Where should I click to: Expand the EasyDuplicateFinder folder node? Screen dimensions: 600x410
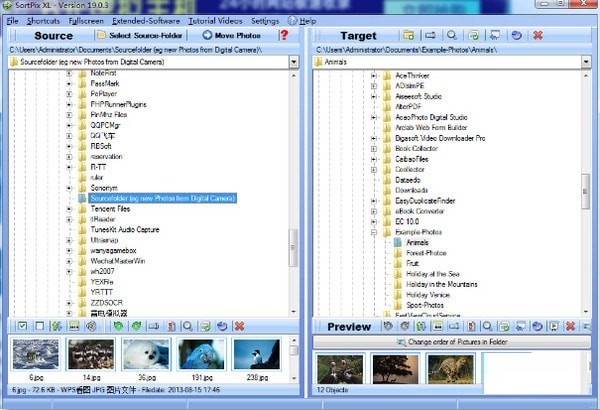374,201
